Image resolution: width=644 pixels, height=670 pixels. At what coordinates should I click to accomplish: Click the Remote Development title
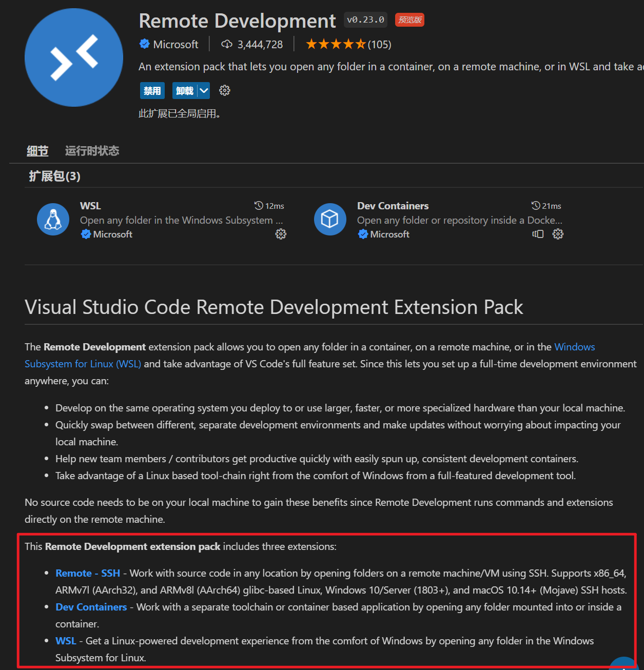click(x=237, y=21)
